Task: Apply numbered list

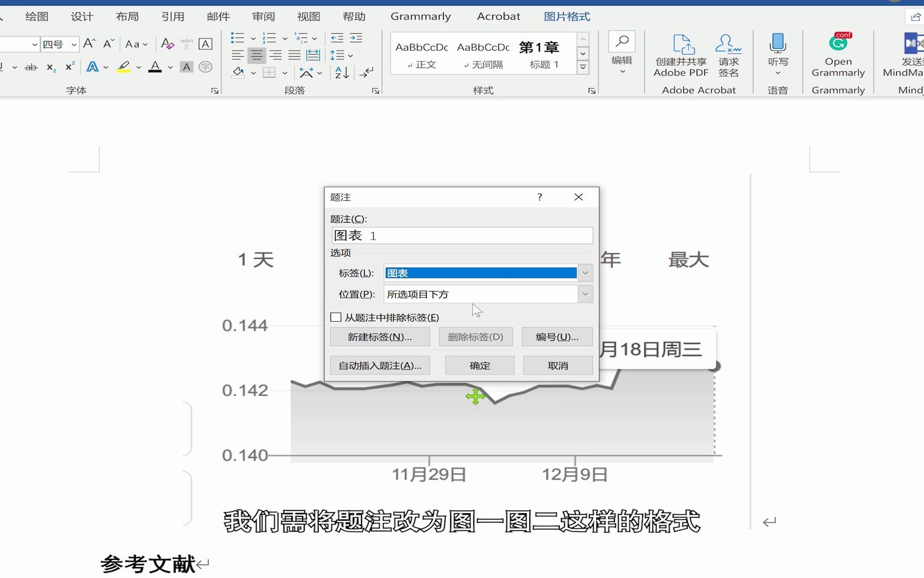Action: click(269, 38)
